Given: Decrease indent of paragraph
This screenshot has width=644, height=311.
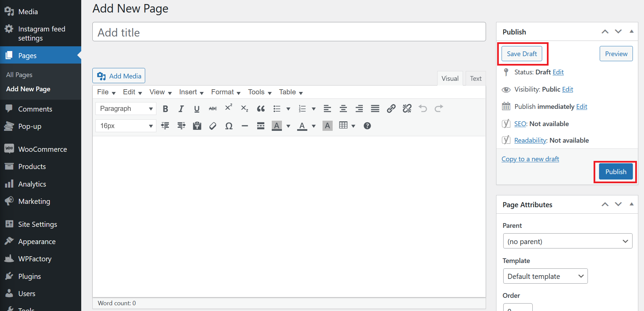Looking at the screenshot, I should click(165, 126).
